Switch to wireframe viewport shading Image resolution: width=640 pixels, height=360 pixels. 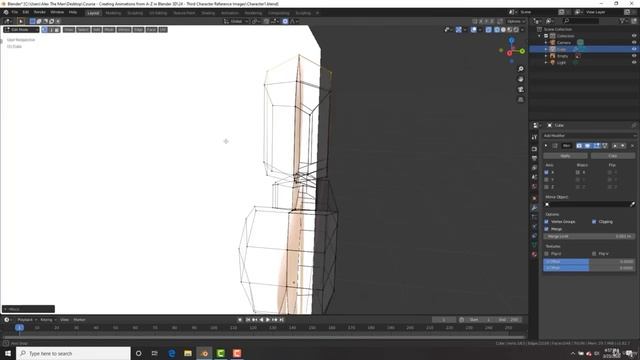497,30
